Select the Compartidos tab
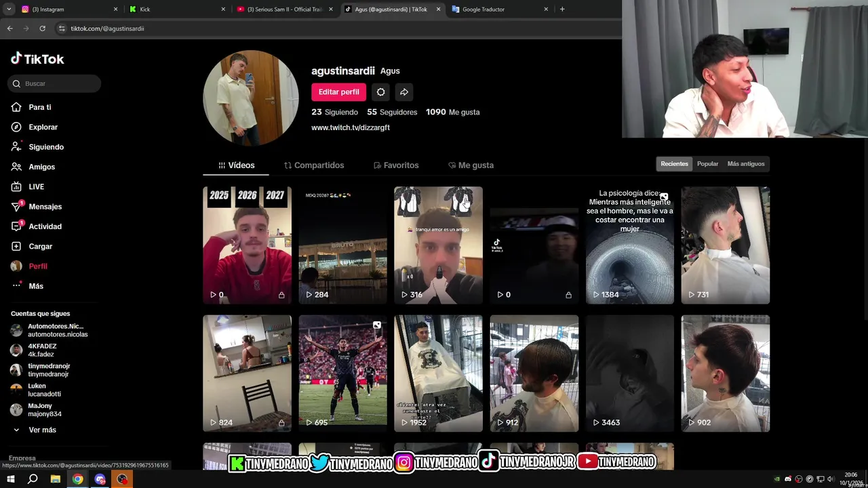This screenshot has height=488, width=868. pos(314,165)
